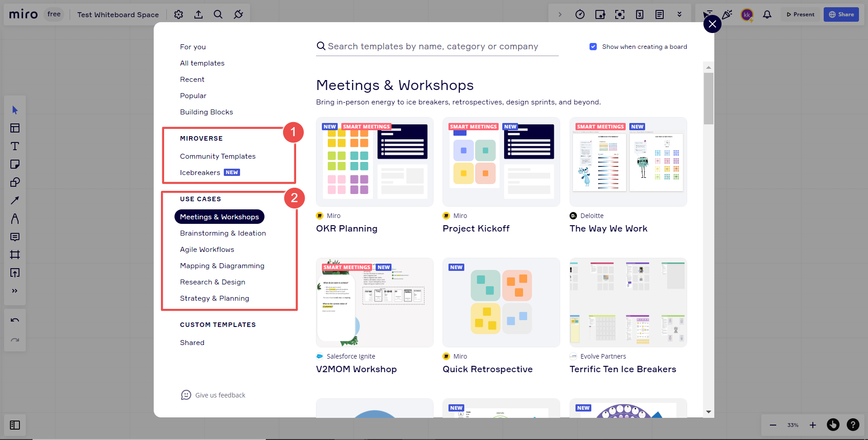Open Shared custom templates
This screenshot has width=868, height=440.
(x=192, y=342)
